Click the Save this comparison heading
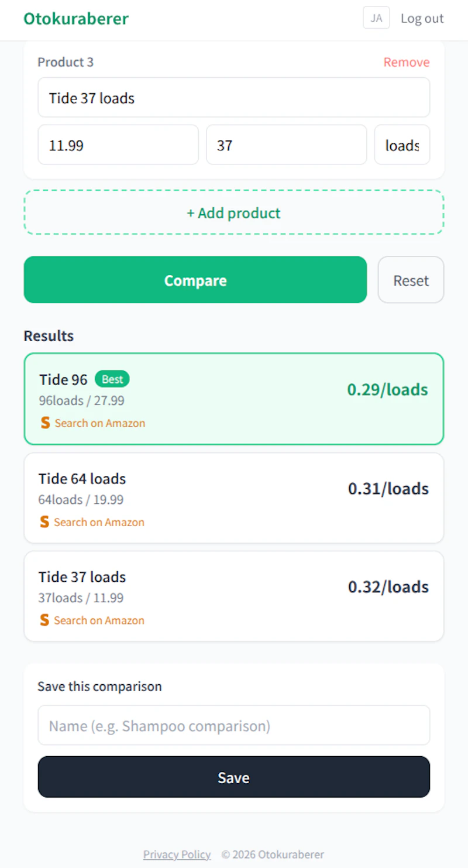 pyautogui.click(x=99, y=686)
